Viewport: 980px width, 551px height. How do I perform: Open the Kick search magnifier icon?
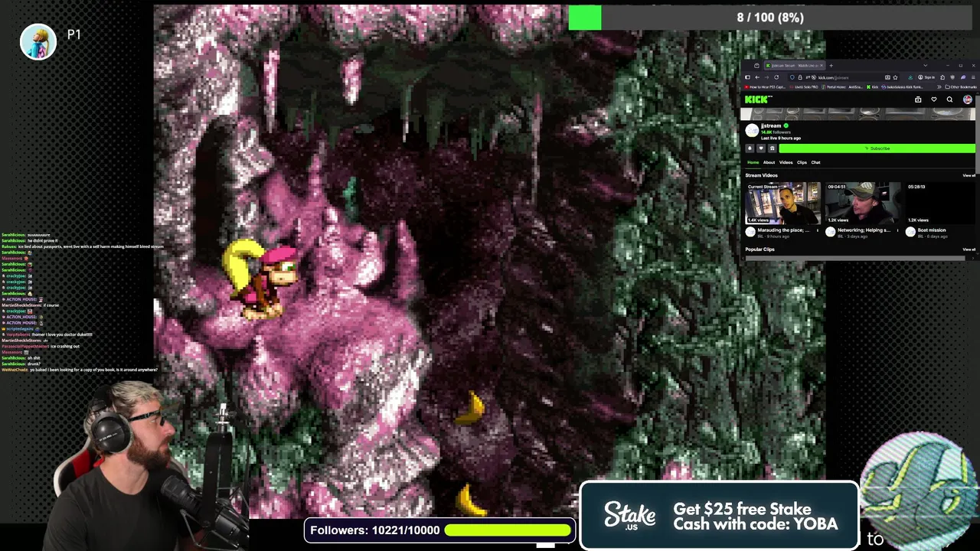click(x=949, y=99)
